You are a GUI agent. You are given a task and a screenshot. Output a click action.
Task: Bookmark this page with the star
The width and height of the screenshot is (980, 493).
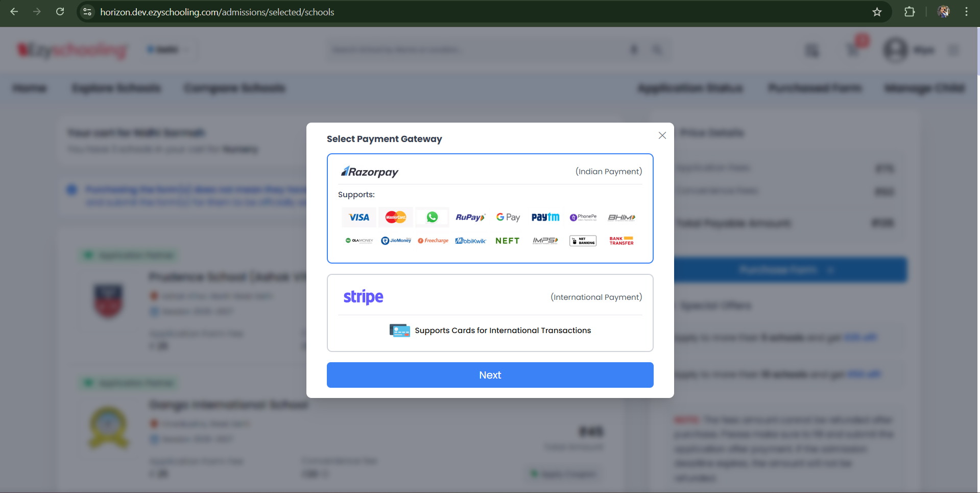pyautogui.click(x=877, y=12)
